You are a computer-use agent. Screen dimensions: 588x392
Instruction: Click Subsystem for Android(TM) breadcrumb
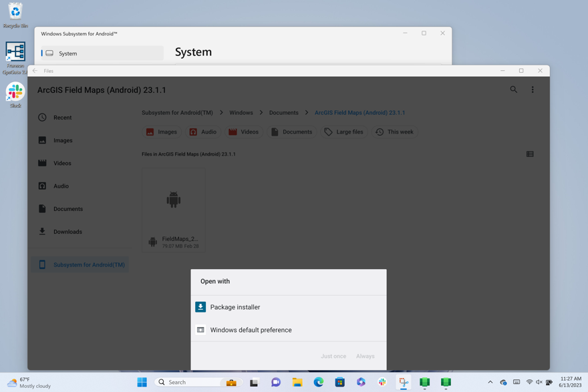coord(177,113)
